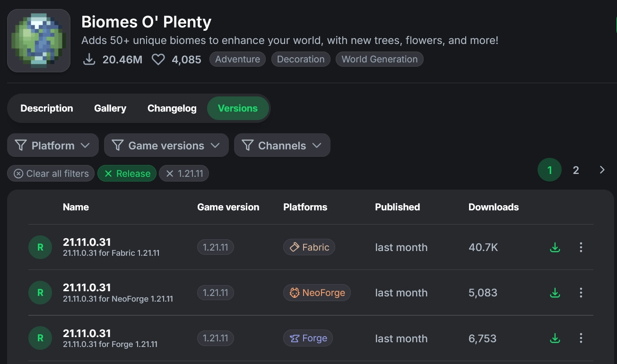
Task: Open the Changelog tab
Action: pos(172,108)
